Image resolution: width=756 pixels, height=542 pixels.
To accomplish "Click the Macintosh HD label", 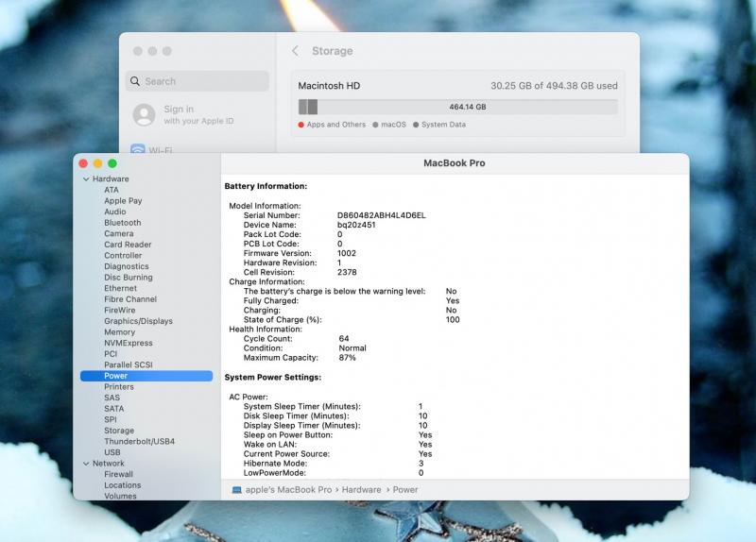I will click(329, 86).
